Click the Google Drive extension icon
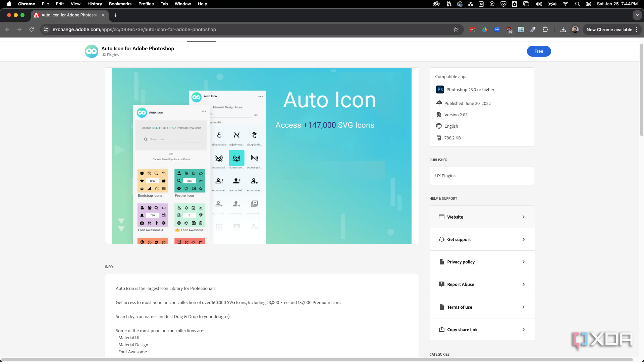The width and height of the screenshot is (644, 362). [485, 29]
